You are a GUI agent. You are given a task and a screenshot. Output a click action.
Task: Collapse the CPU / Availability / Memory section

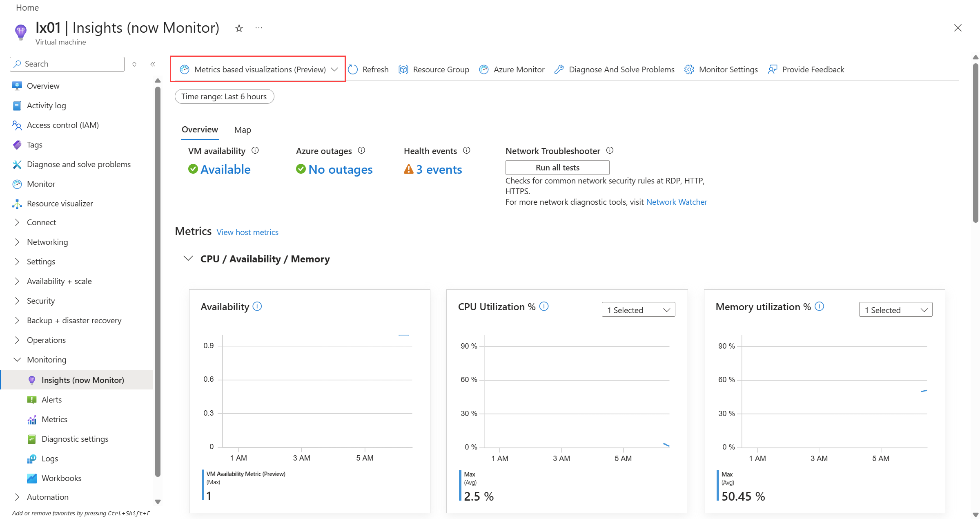tap(188, 259)
